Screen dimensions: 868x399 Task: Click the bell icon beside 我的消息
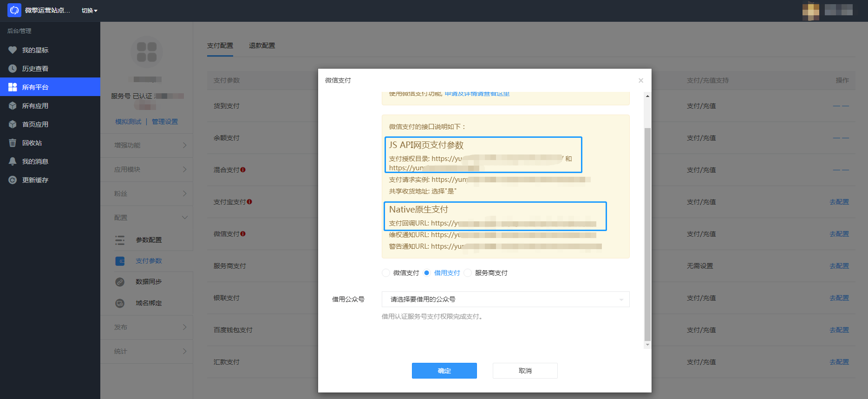[x=13, y=161]
